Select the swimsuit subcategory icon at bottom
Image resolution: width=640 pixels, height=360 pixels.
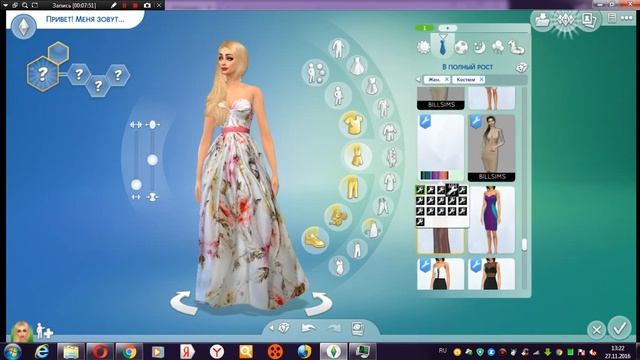(338, 266)
